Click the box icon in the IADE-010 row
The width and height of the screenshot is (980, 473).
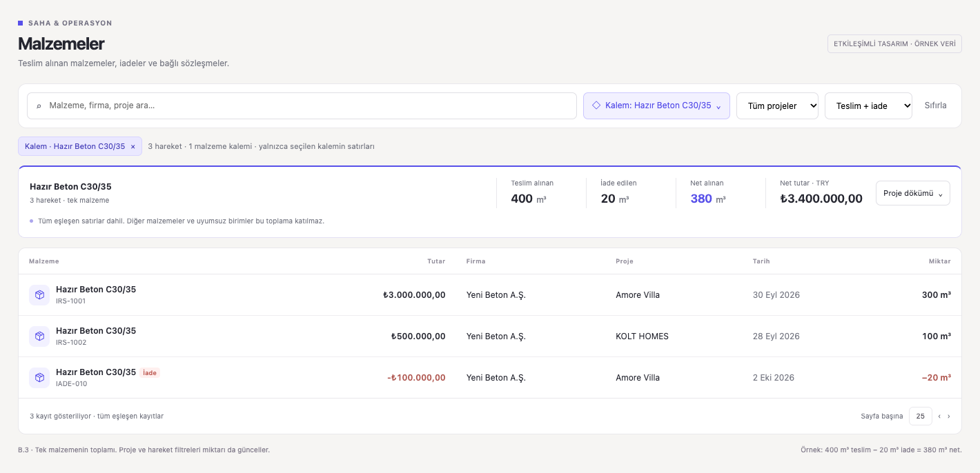point(39,378)
